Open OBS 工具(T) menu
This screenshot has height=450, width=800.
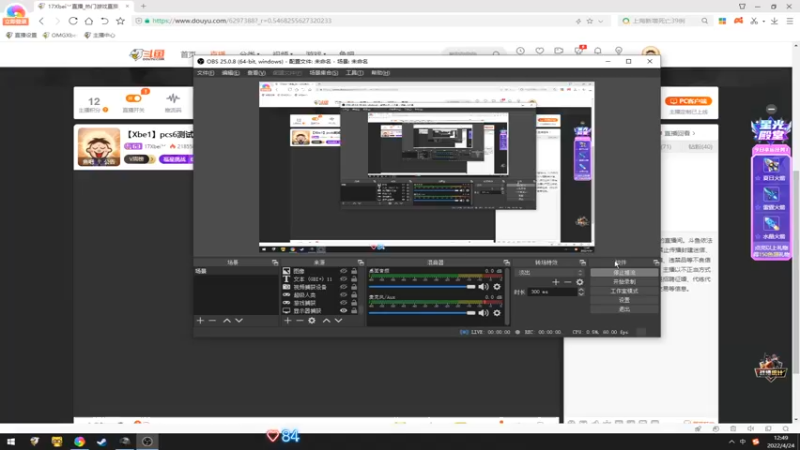(x=355, y=73)
